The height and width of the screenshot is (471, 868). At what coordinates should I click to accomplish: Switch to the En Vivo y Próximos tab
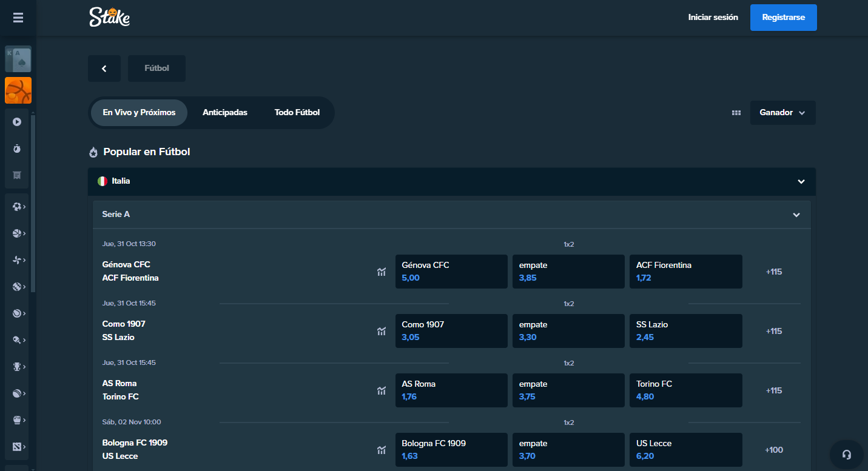139,113
